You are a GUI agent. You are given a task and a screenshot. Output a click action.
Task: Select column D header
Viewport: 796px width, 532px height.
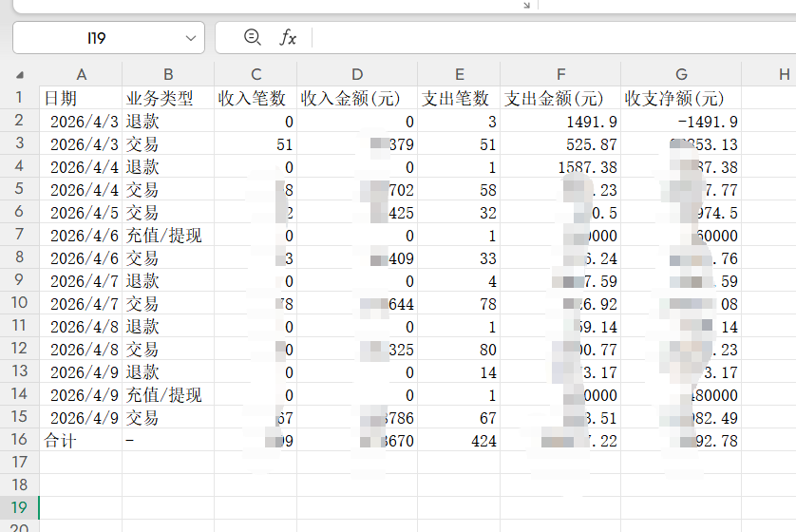(x=356, y=74)
